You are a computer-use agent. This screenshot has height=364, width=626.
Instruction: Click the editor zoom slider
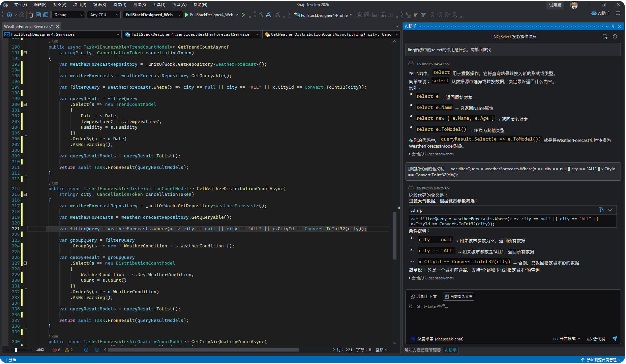[x=16, y=350]
